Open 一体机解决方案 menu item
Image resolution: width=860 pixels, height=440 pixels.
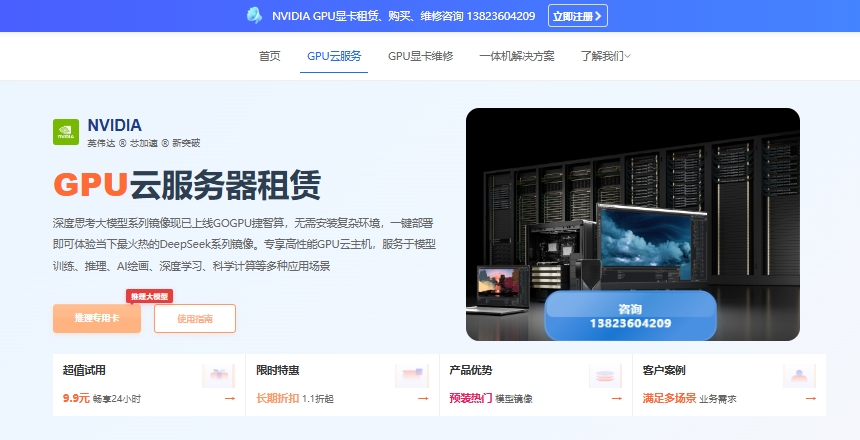click(x=516, y=56)
